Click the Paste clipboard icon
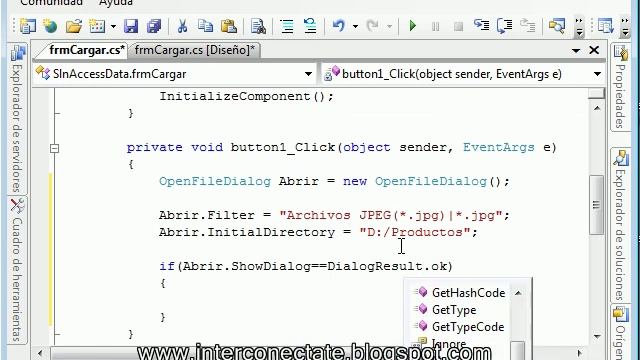This screenshot has width=640, height=360. tap(229, 26)
